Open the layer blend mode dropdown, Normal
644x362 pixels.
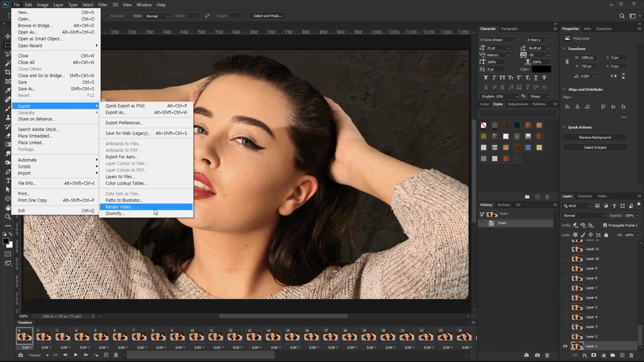click(584, 216)
